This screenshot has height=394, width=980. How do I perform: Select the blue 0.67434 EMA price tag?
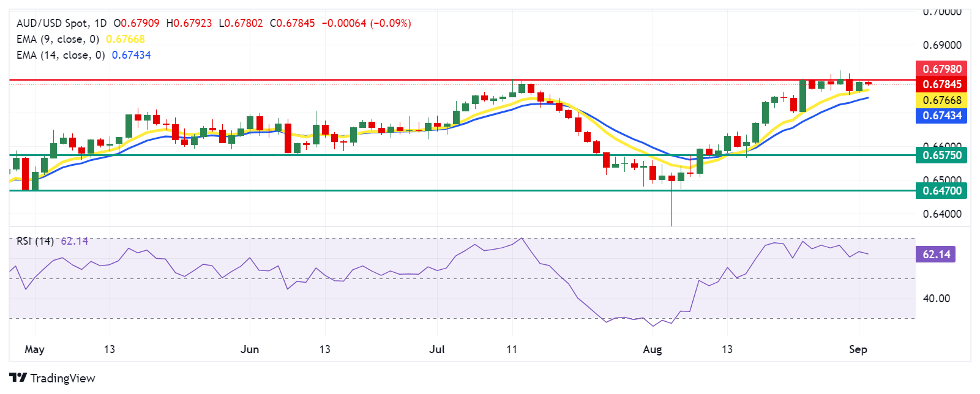coord(941,116)
